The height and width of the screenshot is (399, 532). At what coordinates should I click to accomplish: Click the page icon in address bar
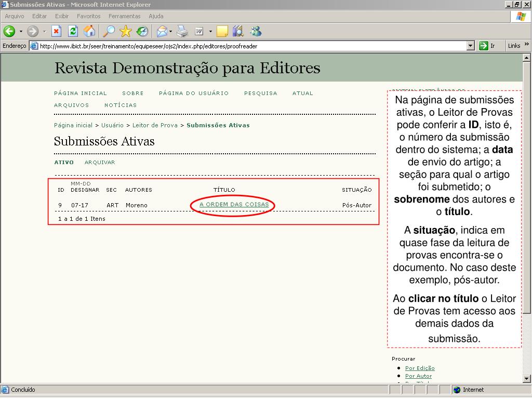click(34, 46)
